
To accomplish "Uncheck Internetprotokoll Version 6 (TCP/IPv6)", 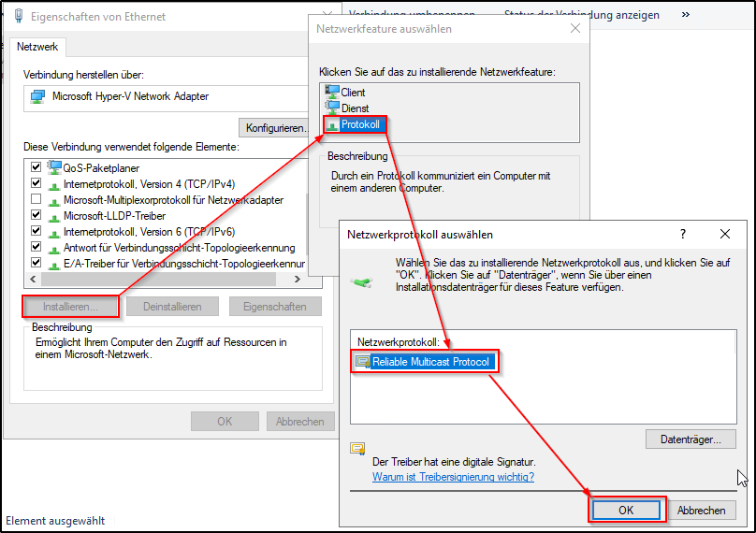I will tap(36, 230).
